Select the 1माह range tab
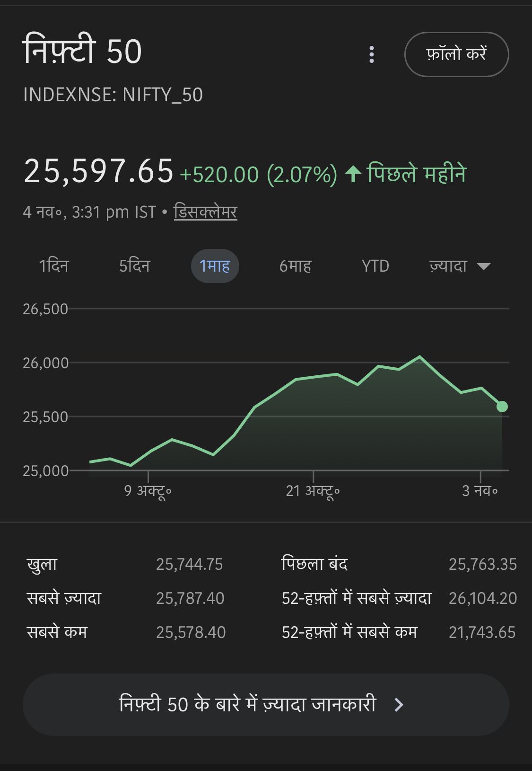532x771 pixels. (x=215, y=266)
